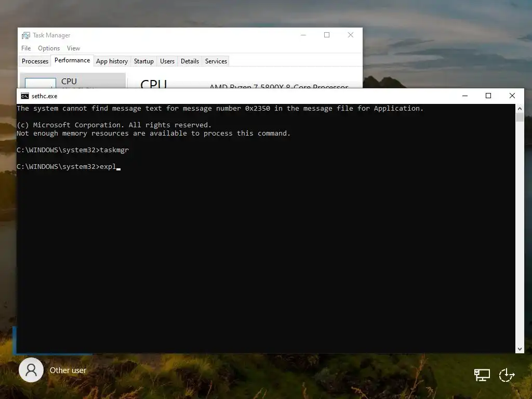Screen dimensions: 532x399
Task: Click the Microsoft Corporation copyright line
Action: point(114,125)
